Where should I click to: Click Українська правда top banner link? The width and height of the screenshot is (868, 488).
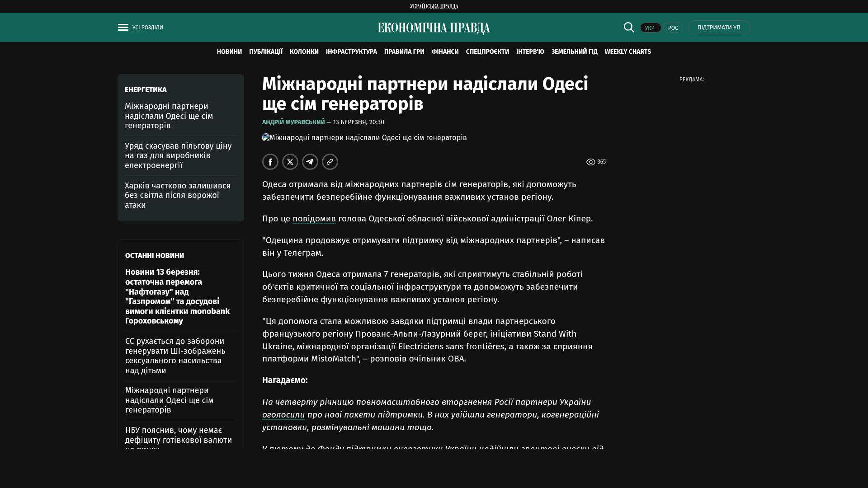pyautogui.click(x=434, y=6)
